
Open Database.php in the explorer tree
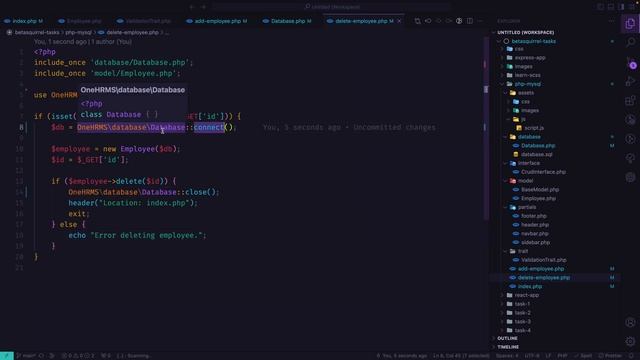(538, 146)
